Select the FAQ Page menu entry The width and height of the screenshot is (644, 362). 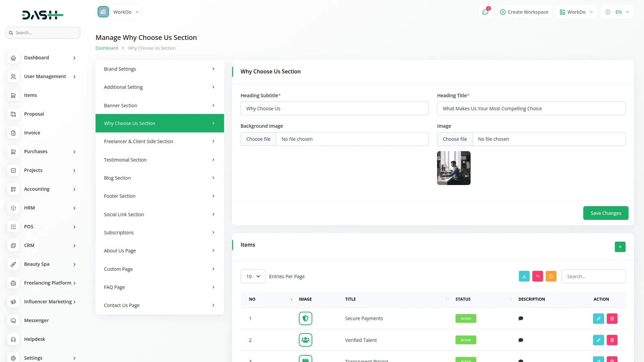pyautogui.click(x=160, y=287)
